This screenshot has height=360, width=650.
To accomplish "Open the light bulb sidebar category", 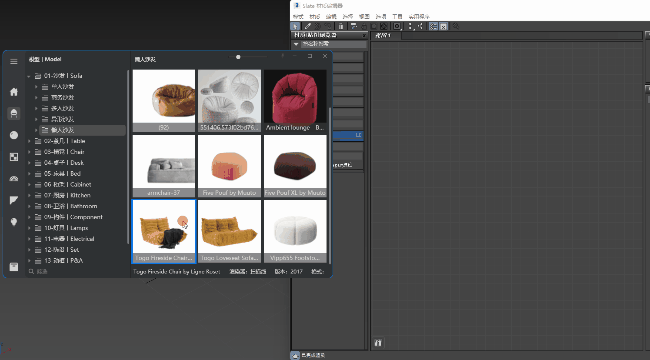I will (14, 222).
